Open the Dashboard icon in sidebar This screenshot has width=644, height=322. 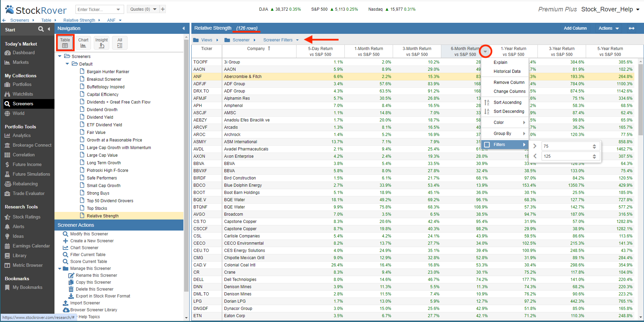[7, 53]
